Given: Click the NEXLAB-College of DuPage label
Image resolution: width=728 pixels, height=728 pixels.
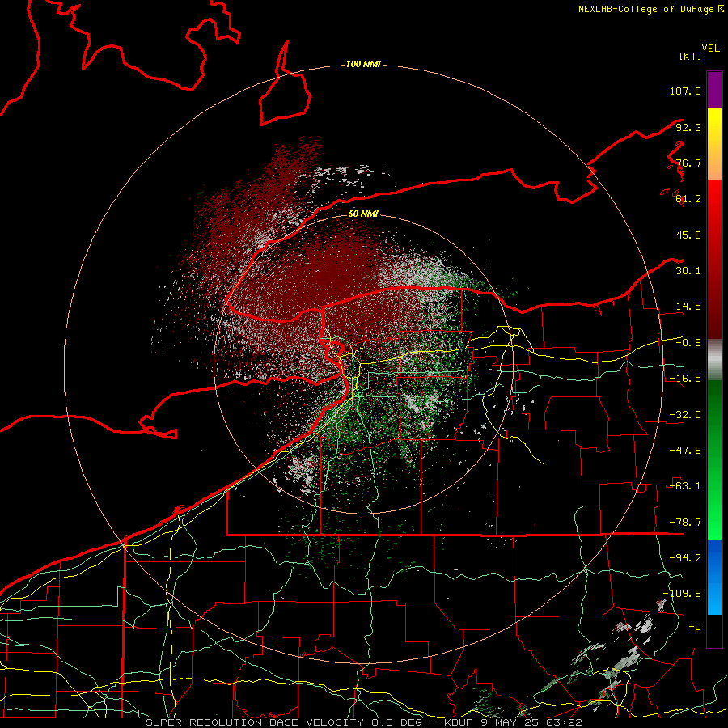Looking at the screenshot, I should pyautogui.click(x=650, y=9).
